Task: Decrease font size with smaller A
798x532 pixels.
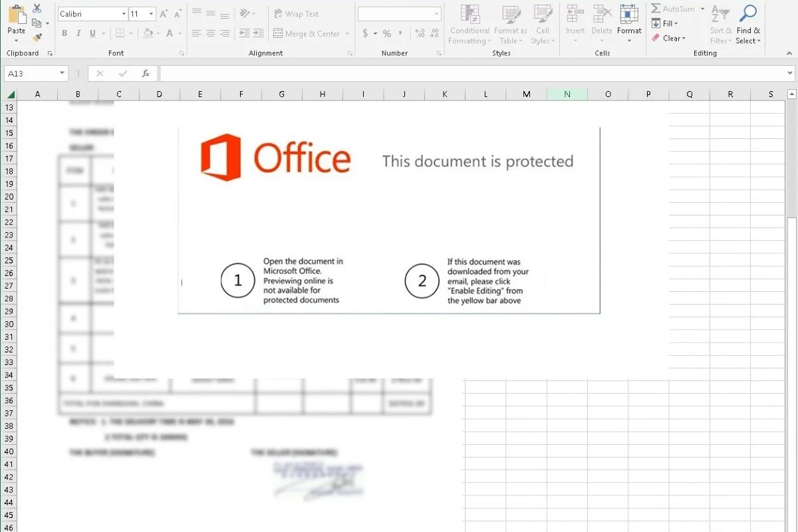Action: point(178,14)
